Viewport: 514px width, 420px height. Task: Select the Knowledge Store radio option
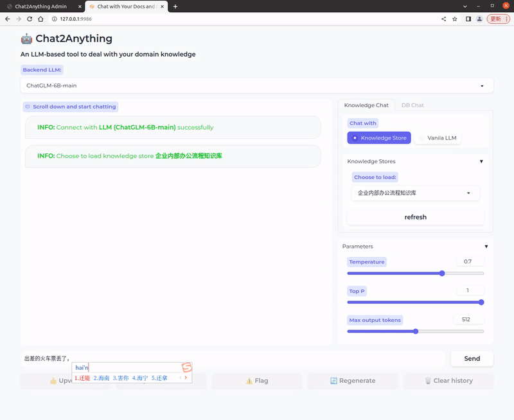[x=379, y=138]
